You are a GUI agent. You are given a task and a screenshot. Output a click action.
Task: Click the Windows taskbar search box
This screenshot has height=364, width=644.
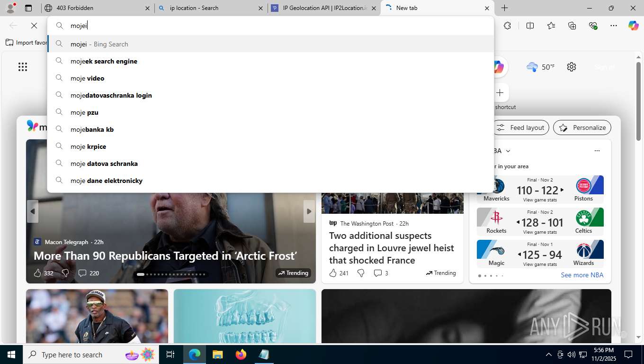coord(91,355)
